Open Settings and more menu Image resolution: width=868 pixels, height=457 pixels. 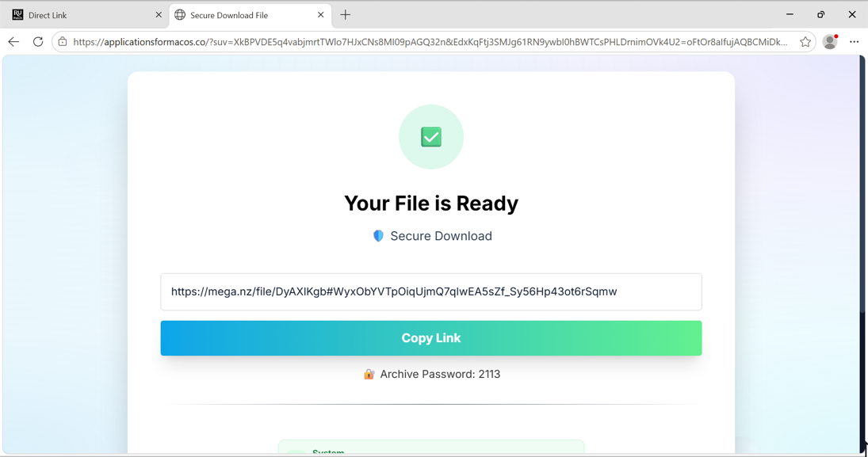855,41
